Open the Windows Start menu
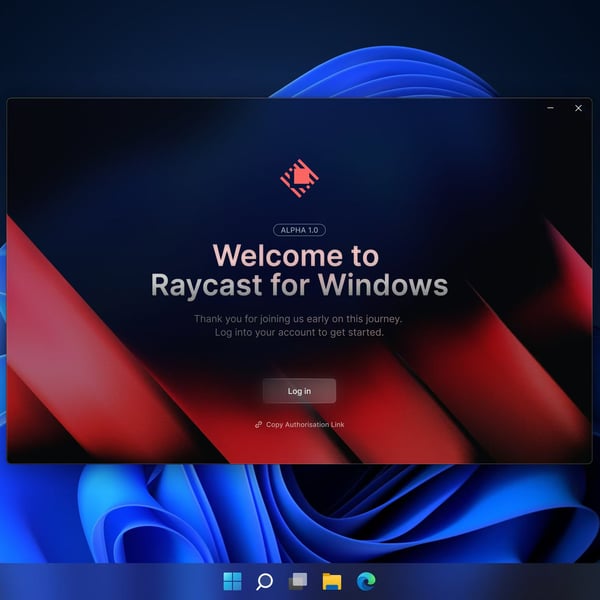600x600 pixels. click(232, 581)
